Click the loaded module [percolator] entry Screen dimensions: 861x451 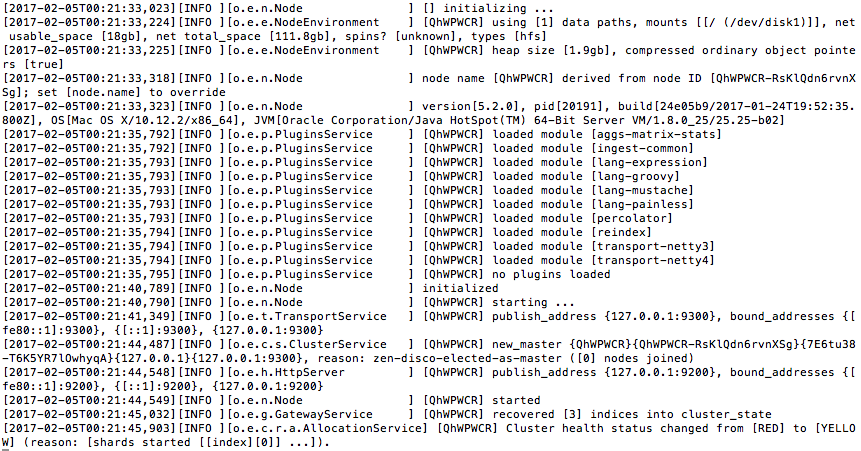tap(582, 219)
